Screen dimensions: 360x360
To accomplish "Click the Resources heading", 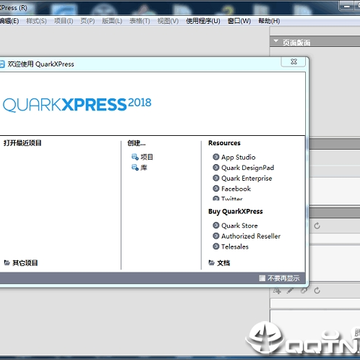I will tap(224, 143).
